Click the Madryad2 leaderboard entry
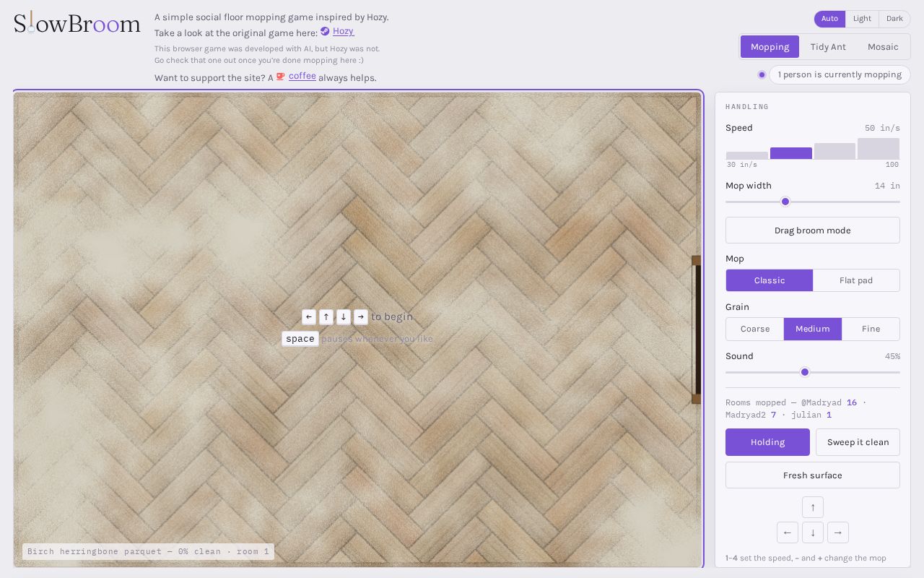 (751, 415)
